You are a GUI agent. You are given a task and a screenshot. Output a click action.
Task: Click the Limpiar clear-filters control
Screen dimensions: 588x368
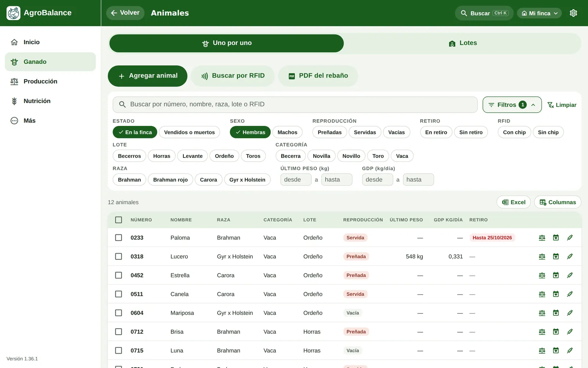(562, 105)
